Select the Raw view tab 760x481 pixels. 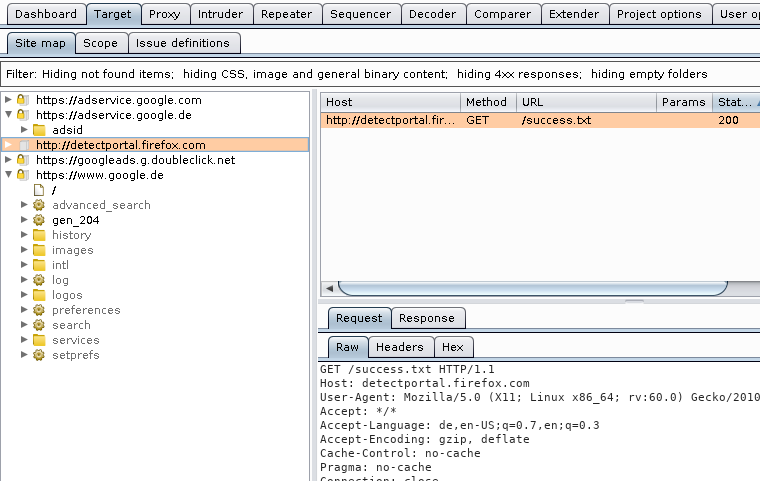348,347
